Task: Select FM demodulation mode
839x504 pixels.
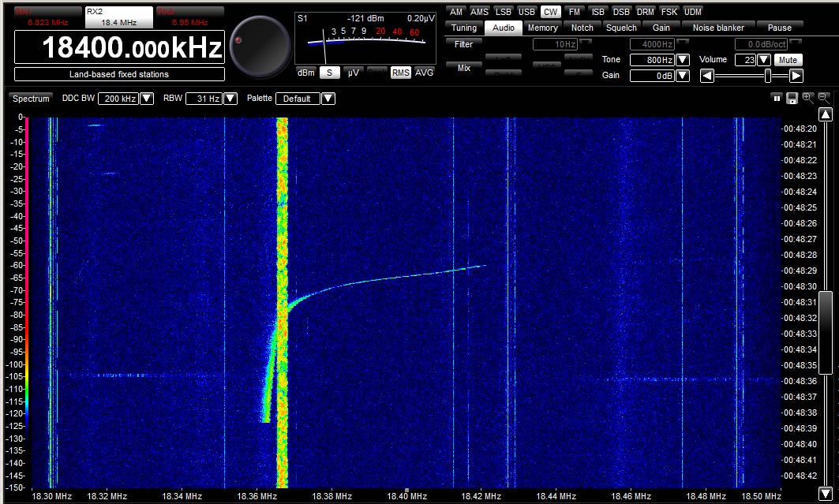Action: coord(574,12)
